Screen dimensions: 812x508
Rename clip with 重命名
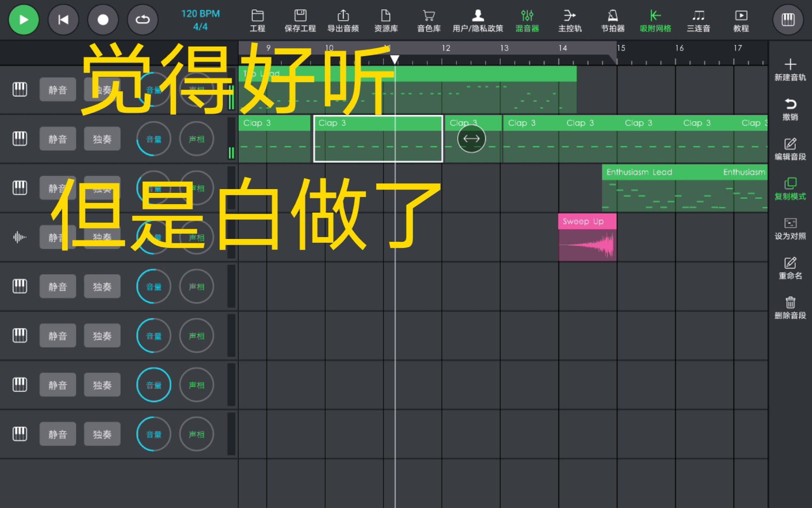(x=790, y=268)
